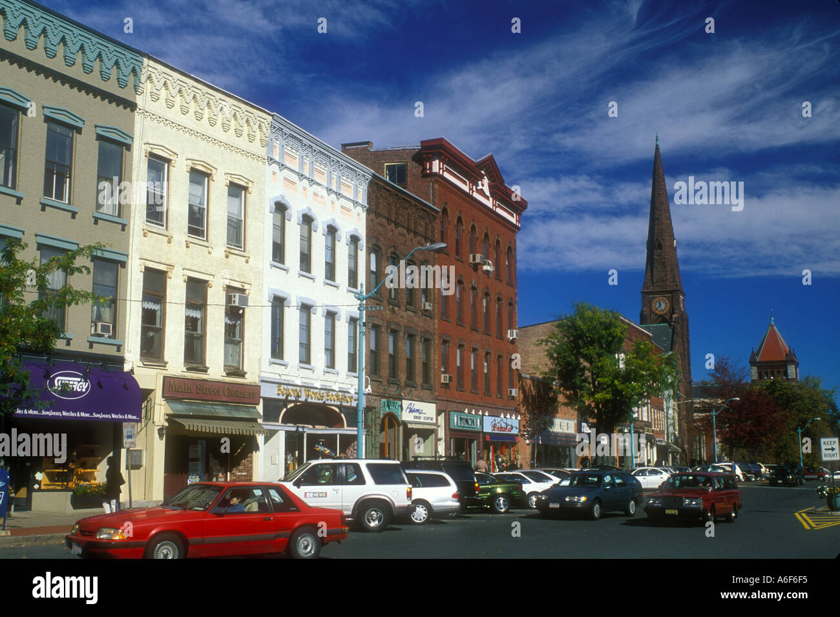
Task: Click the "Main Street Cleaners" storefront sign
Action: click(211, 390)
